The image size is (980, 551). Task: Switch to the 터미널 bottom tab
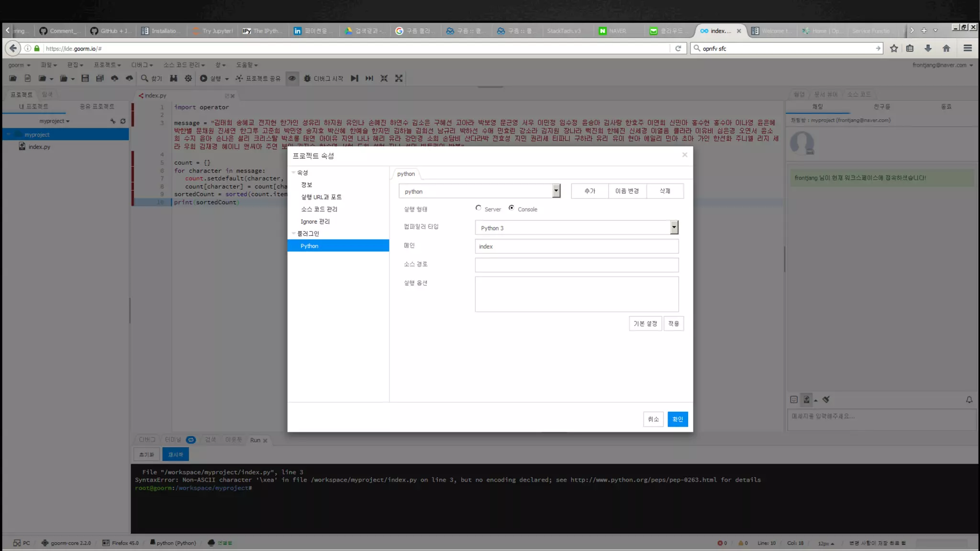click(x=173, y=440)
